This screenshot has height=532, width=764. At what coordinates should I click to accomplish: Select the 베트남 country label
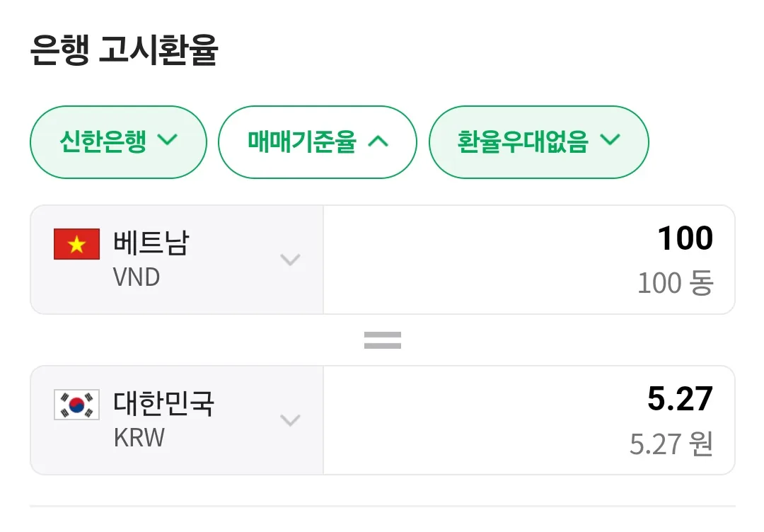point(151,243)
